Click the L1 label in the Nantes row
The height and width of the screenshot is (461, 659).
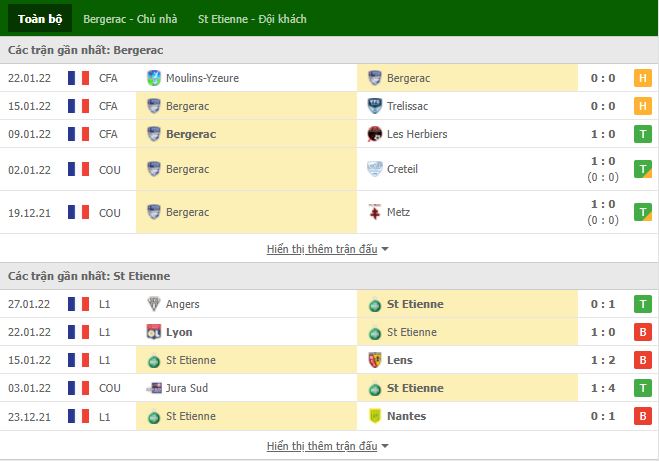coord(105,417)
